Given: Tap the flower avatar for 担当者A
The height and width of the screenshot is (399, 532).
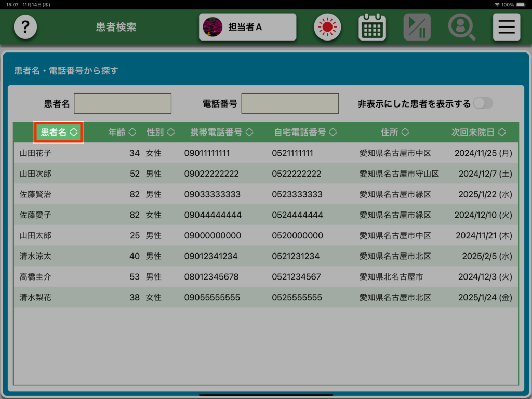Looking at the screenshot, I should click(212, 27).
